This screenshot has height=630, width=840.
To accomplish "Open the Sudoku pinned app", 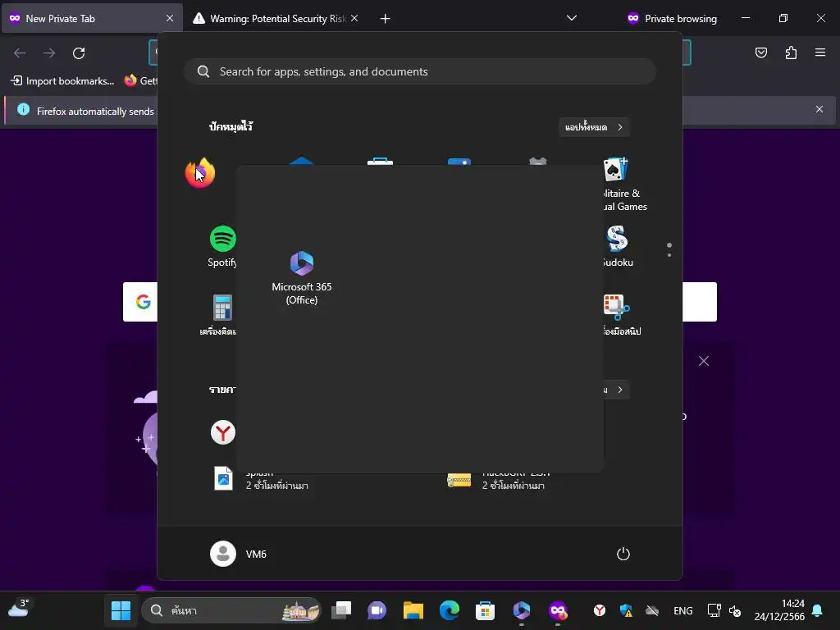I will pos(617,246).
